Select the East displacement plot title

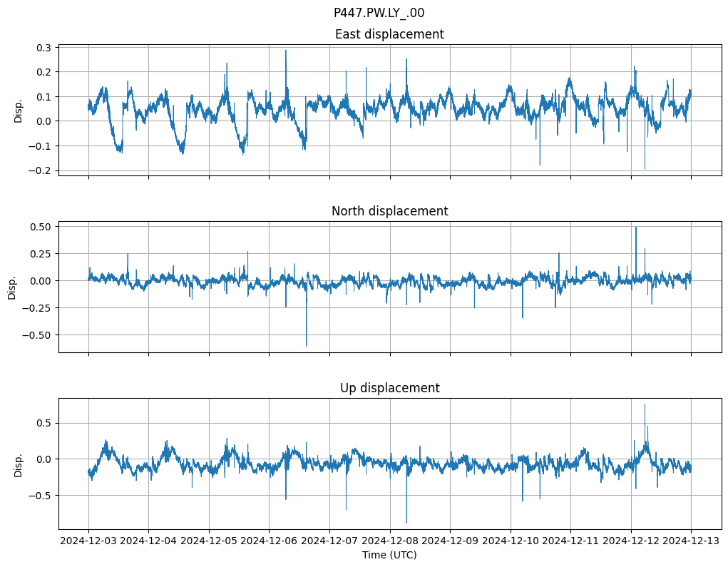point(389,34)
